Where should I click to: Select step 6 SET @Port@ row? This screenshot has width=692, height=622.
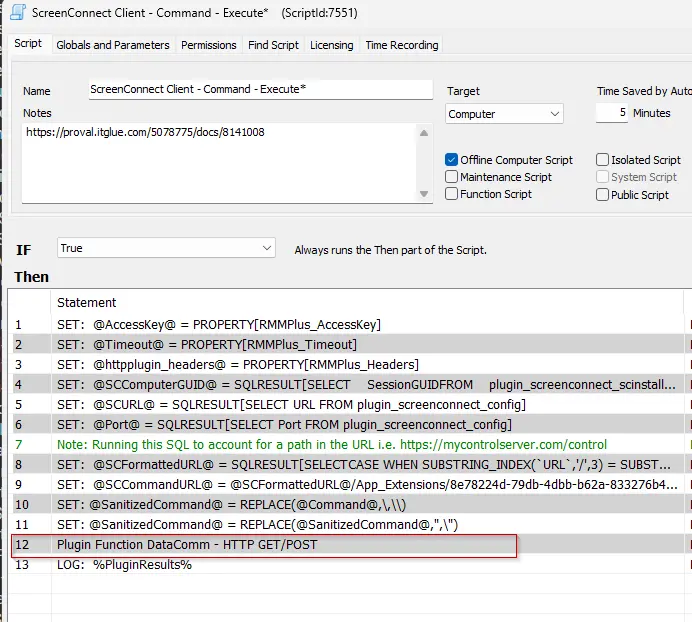348,425
